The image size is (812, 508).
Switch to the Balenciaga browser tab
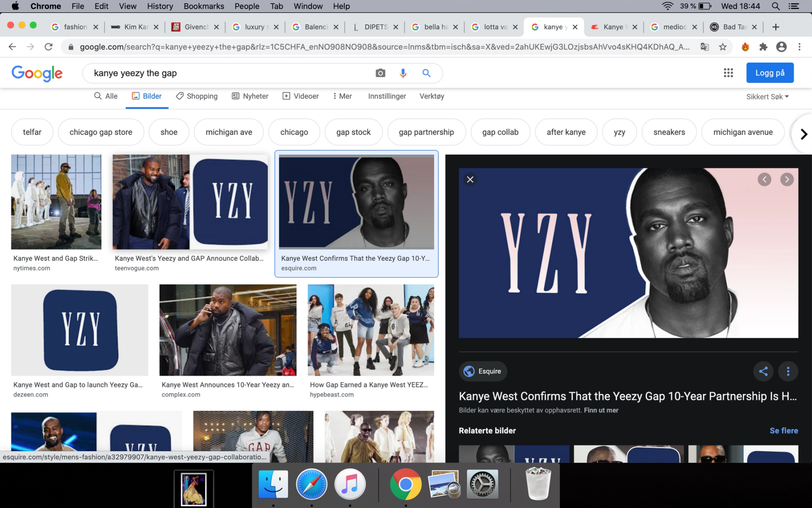coord(315,27)
